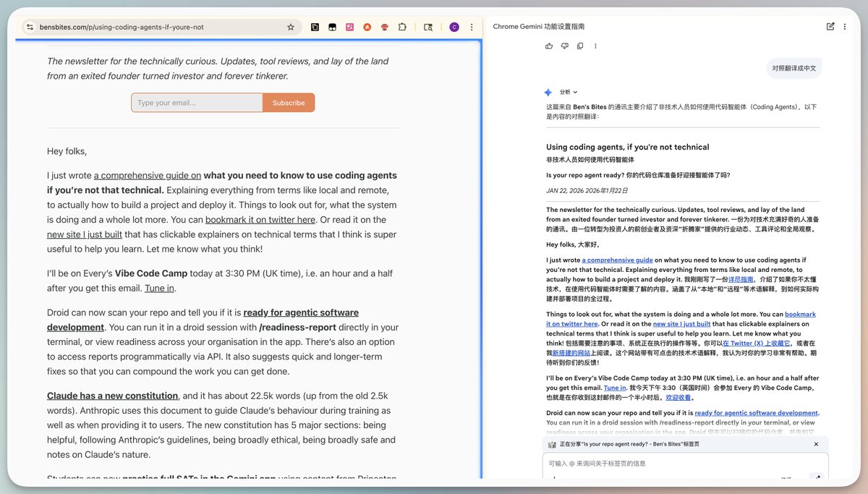868x494 pixels.
Task: Click 新搭建的网站 link in Gemini panel
Action: [571, 352]
